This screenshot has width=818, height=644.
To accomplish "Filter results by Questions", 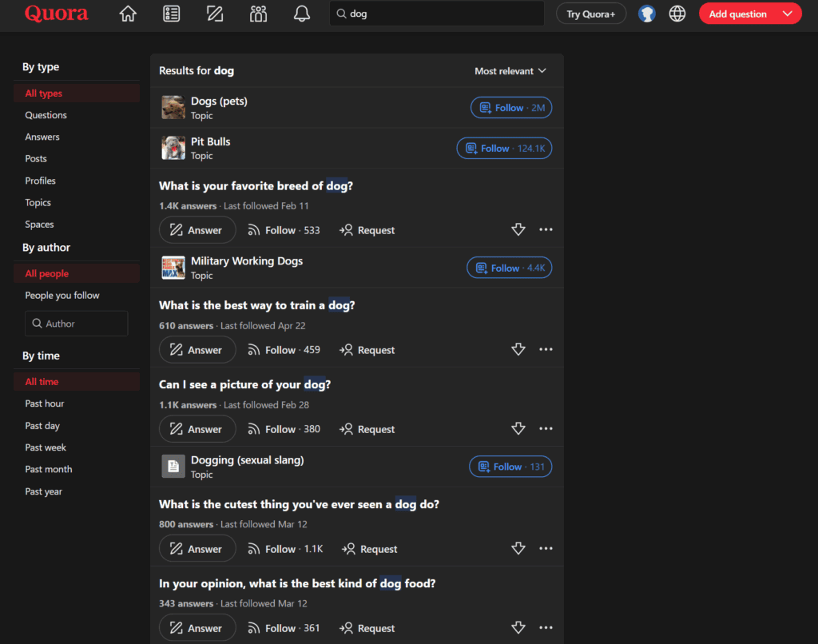I will [77, 115].
